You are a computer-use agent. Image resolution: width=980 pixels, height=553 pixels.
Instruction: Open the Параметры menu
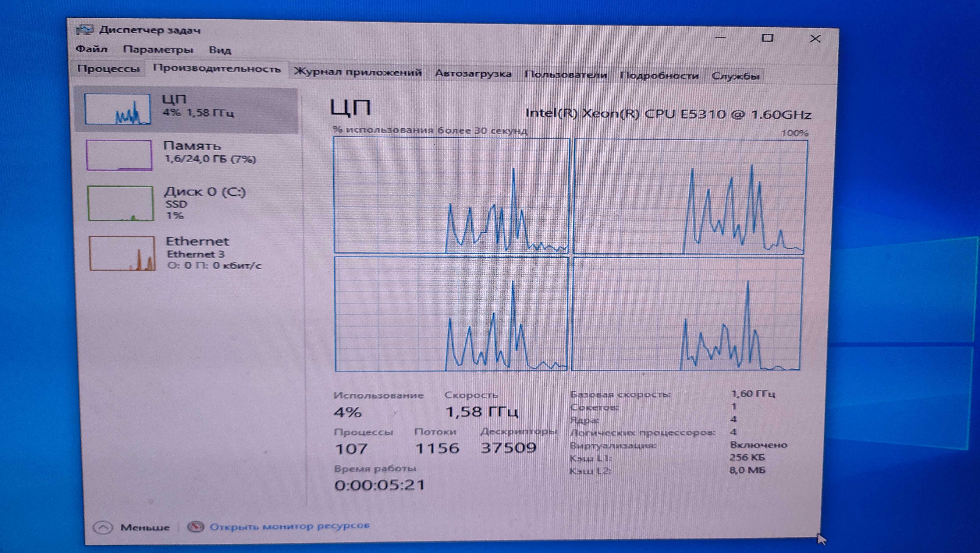(x=158, y=49)
